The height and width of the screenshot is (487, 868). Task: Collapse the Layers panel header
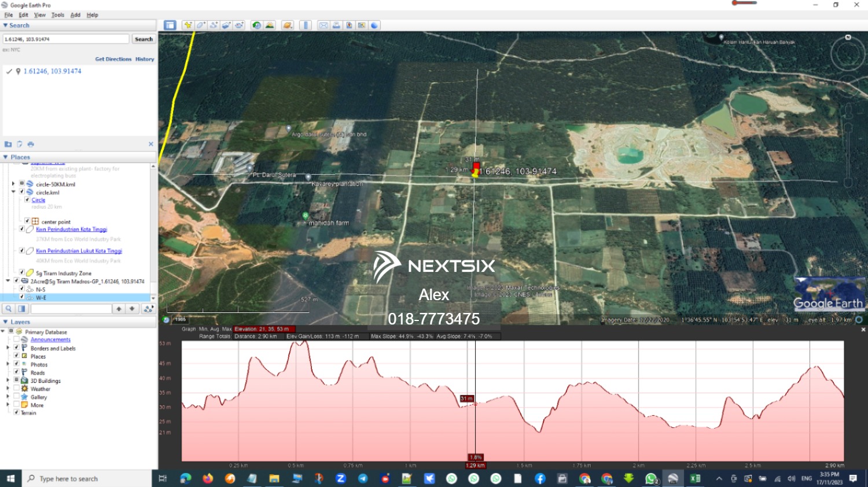pyautogui.click(x=20, y=322)
